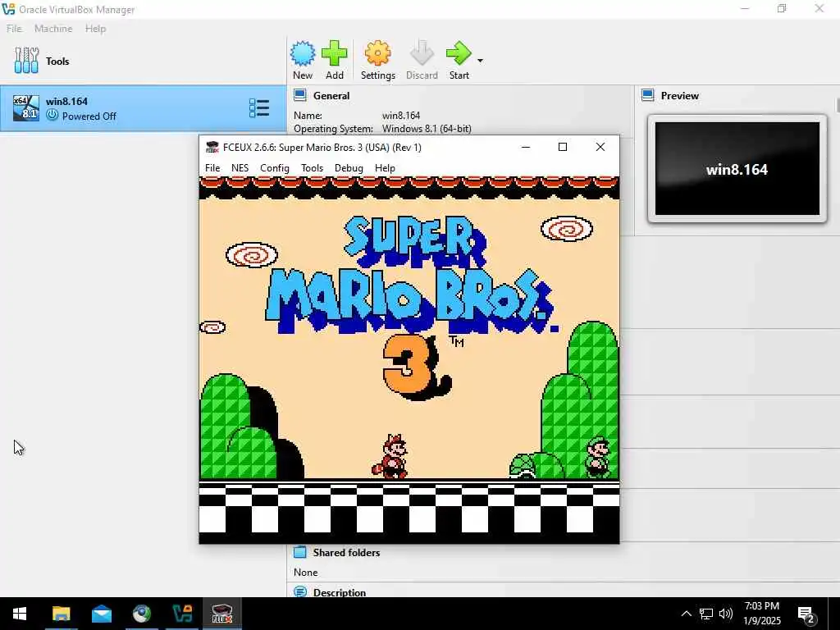Open Mail app from taskbar
This screenshot has height=630, width=840.
click(x=101, y=614)
